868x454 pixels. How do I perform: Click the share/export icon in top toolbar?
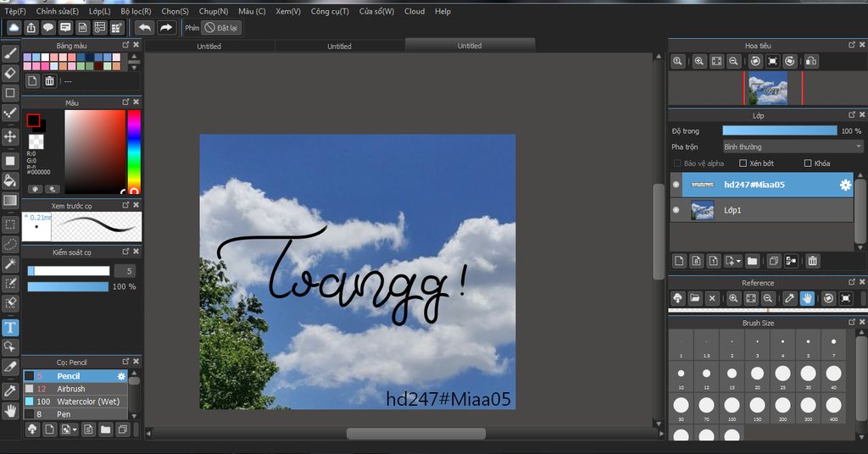pyautogui.click(x=31, y=28)
